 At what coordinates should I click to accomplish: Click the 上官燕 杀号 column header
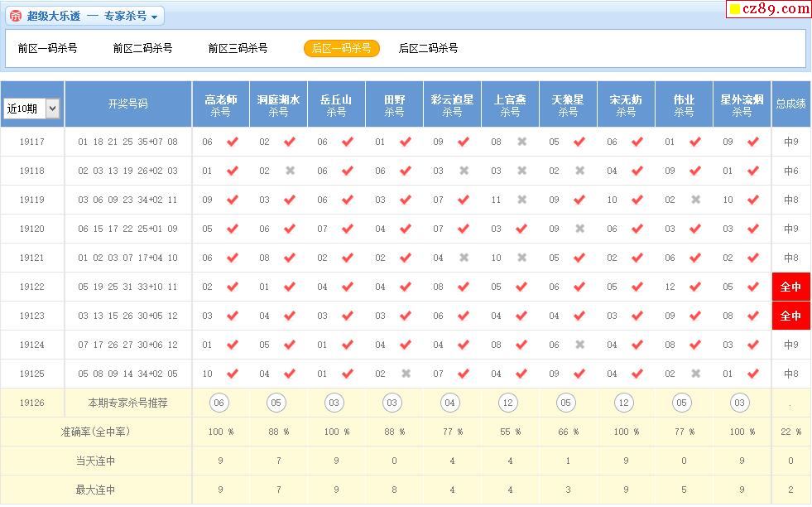click(x=511, y=104)
